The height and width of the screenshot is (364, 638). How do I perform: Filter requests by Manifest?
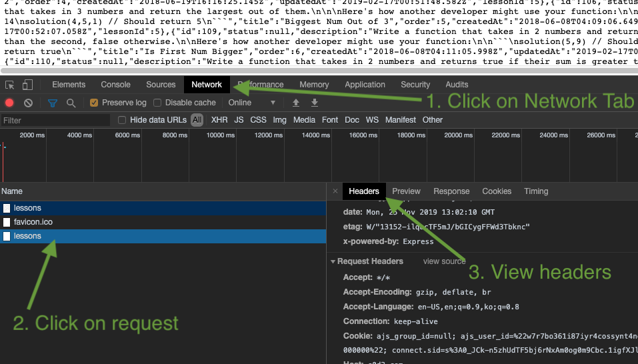401,120
